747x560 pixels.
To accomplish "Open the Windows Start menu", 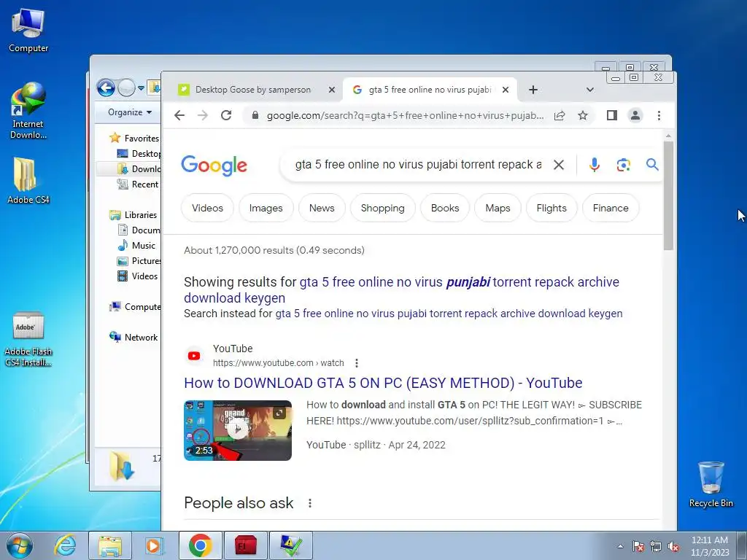I will [x=20, y=545].
